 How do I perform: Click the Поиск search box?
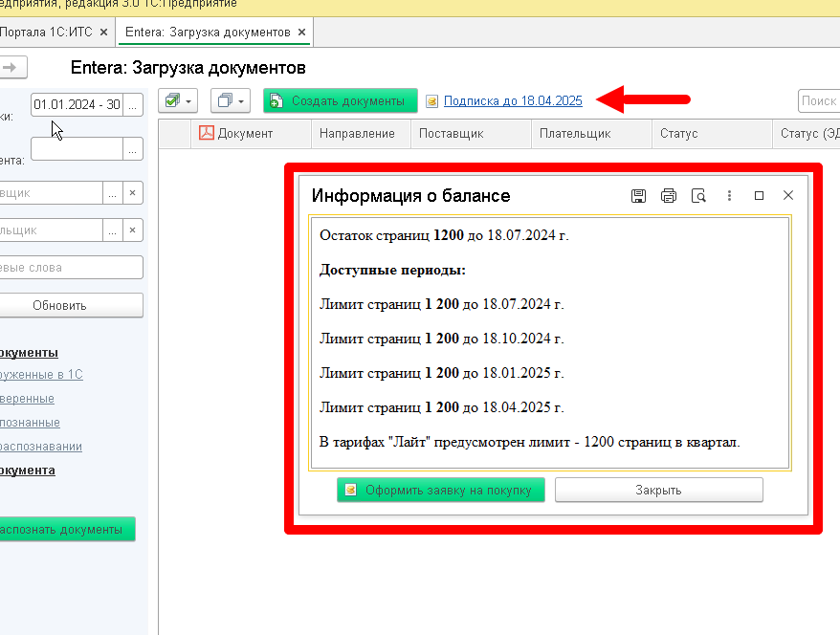pyautogui.click(x=819, y=100)
